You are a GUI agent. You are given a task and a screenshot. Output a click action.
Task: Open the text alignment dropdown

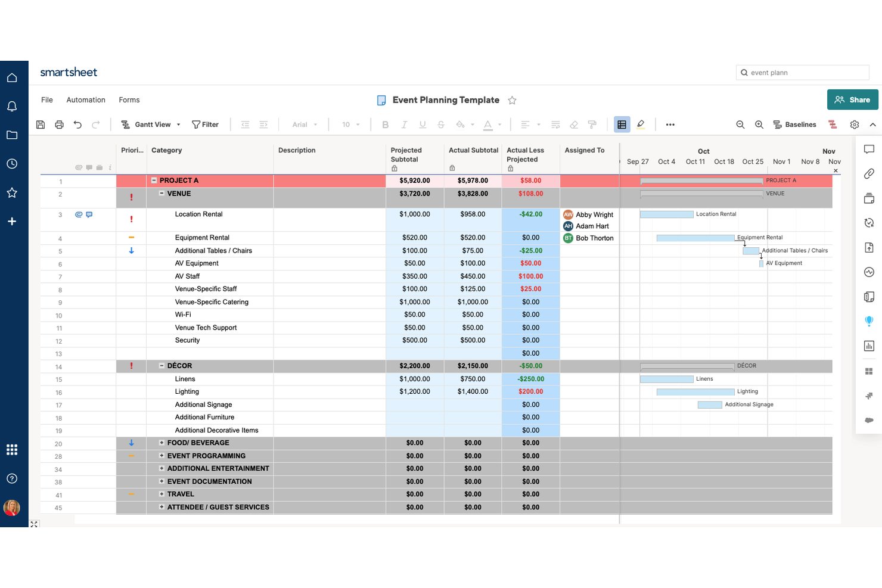(530, 125)
